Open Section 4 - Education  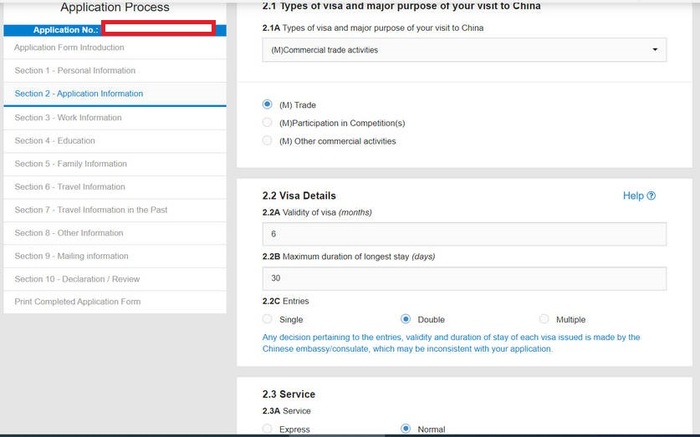coord(115,141)
